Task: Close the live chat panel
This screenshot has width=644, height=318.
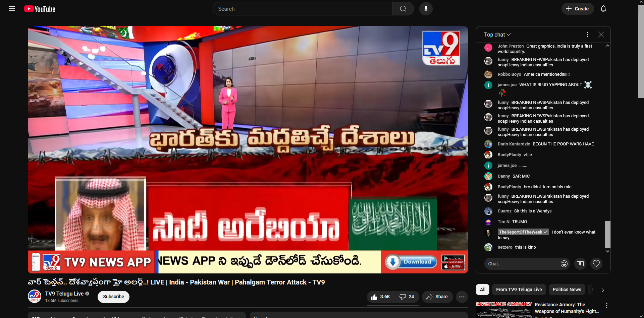Action: (x=601, y=35)
